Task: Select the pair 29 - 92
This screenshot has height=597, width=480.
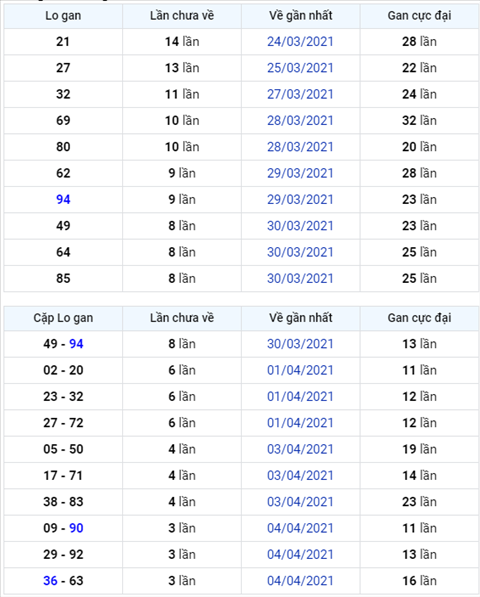Action: pos(63,554)
